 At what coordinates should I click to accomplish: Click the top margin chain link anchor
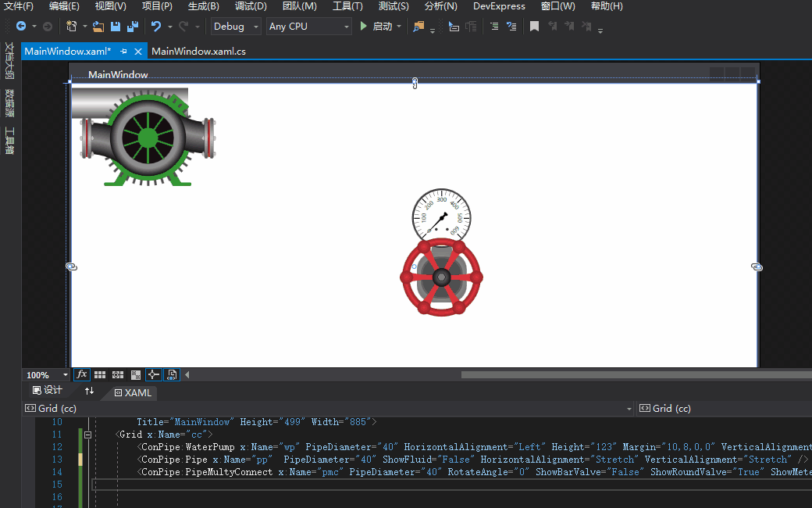click(x=415, y=83)
